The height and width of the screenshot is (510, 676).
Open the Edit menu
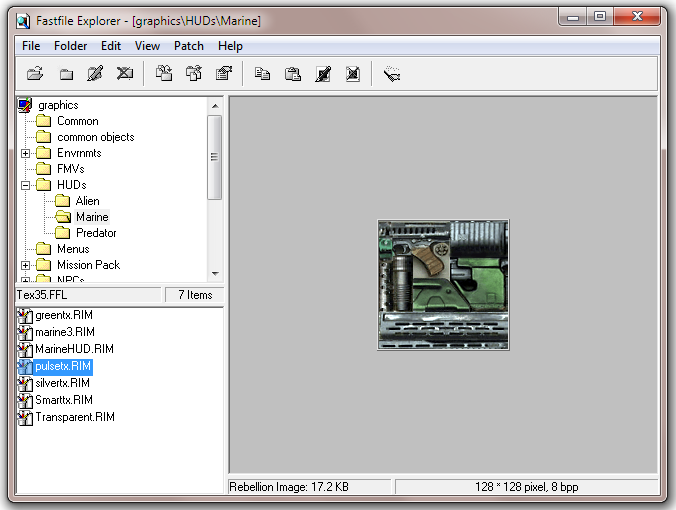[111, 46]
